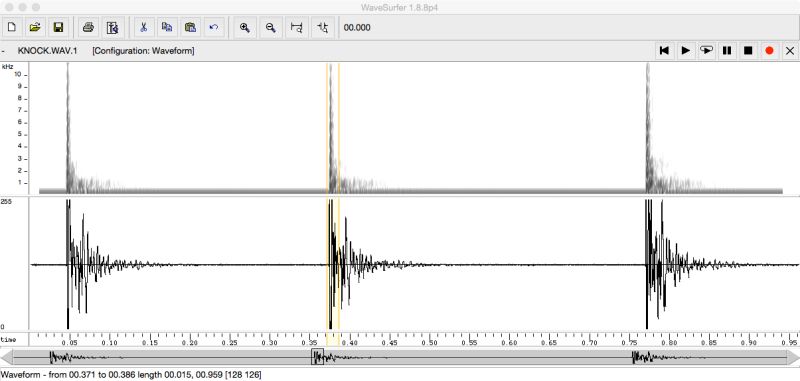Image resolution: width=800 pixels, height=381 pixels.
Task: Print the current view
Action: point(89,27)
